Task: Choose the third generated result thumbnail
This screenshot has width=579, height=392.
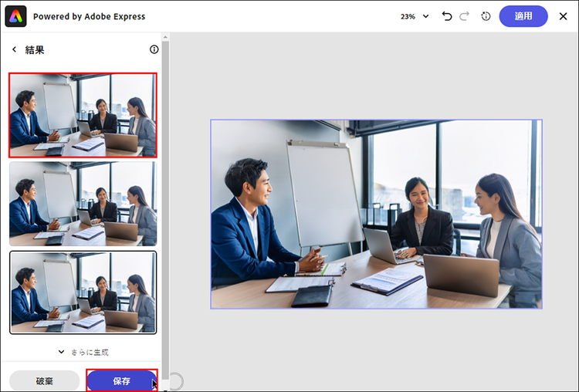Action: tap(83, 292)
